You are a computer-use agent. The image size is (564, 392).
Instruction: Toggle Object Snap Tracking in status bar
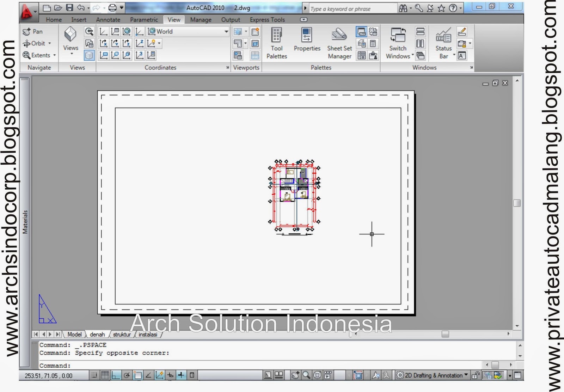point(149,375)
